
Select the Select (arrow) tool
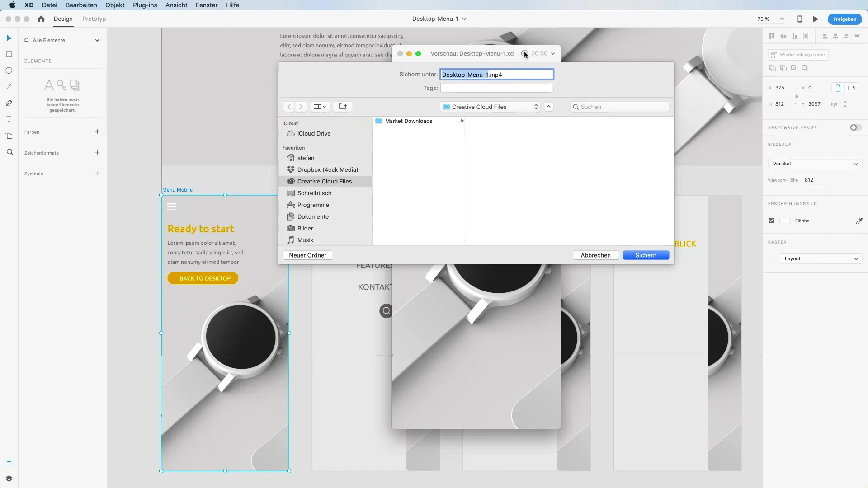(9, 38)
